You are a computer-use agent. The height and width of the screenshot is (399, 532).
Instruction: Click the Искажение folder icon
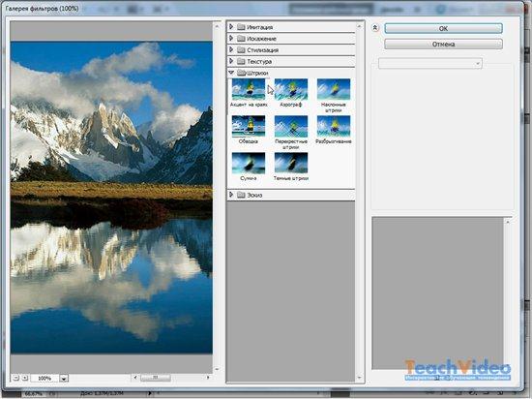[241, 39]
